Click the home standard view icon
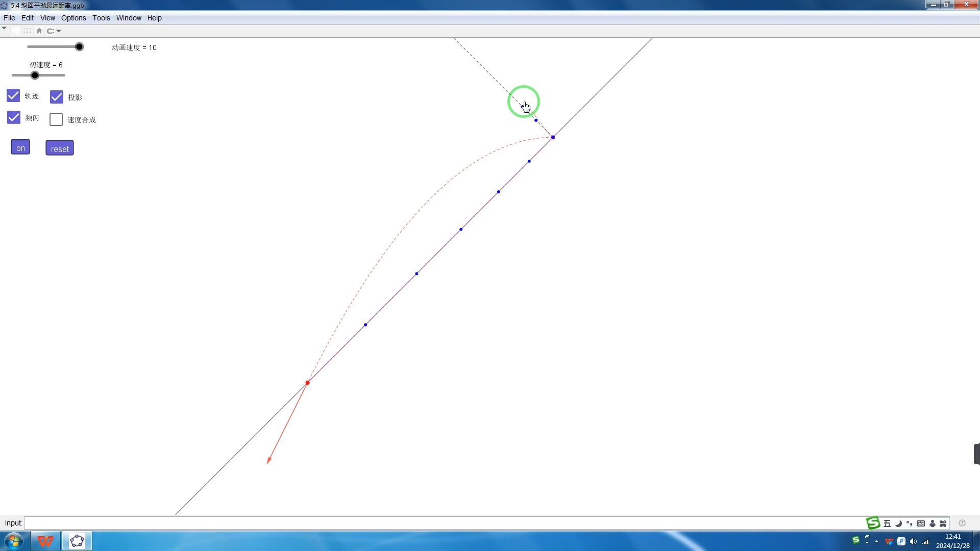 click(x=39, y=31)
